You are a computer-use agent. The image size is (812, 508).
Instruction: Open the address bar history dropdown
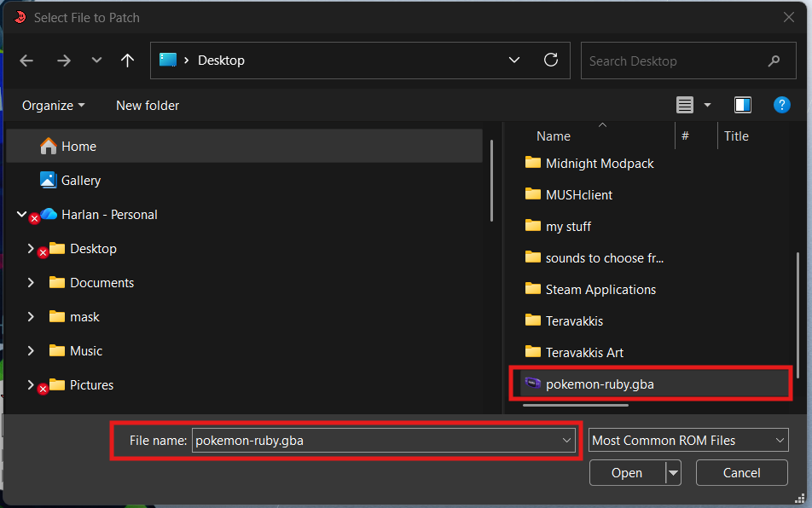pyautogui.click(x=513, y=60)
